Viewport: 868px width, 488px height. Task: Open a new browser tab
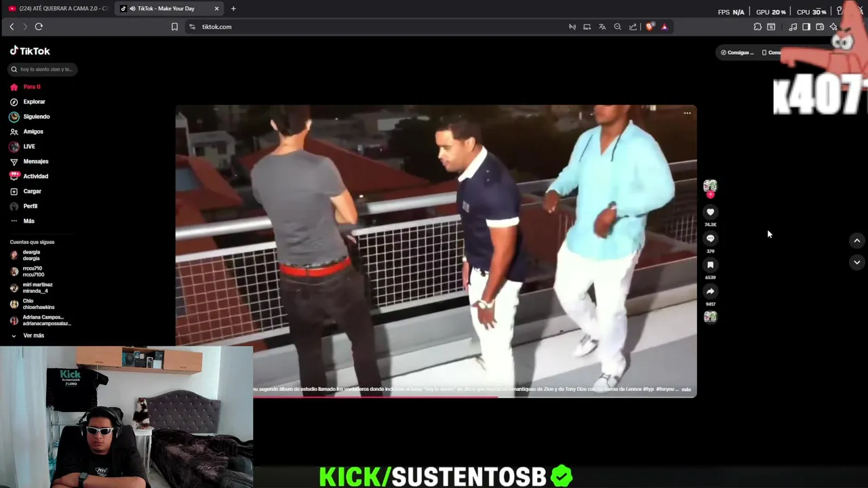click(x=233, y=8)
